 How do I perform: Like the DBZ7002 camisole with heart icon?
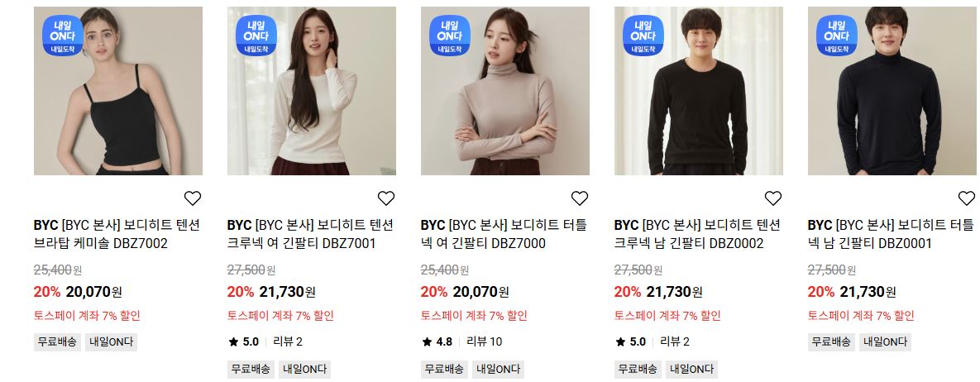(193, 198)
